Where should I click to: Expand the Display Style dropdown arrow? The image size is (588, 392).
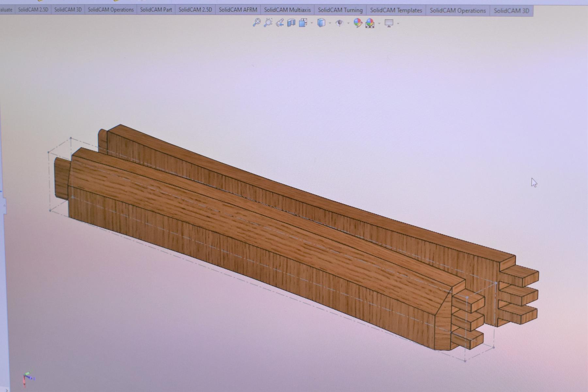tap(330, 23)
